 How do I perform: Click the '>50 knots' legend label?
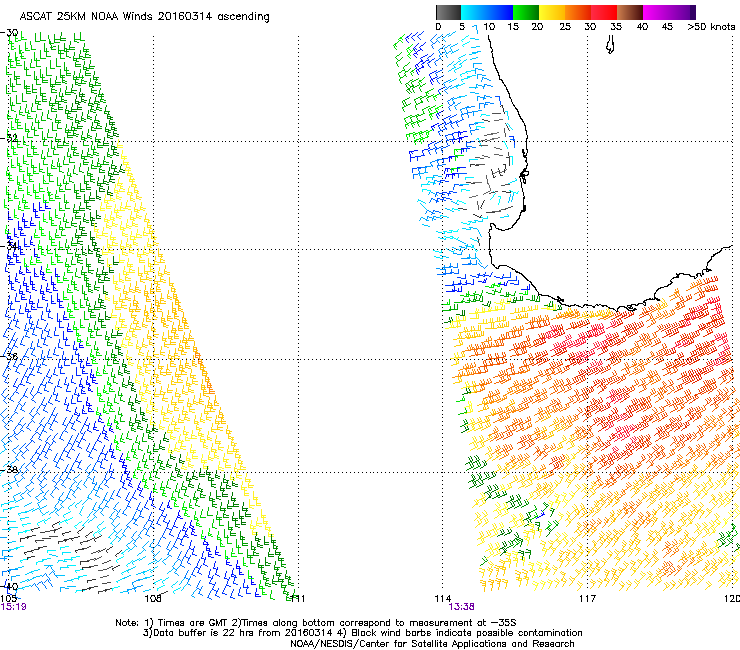pos(711,27)
